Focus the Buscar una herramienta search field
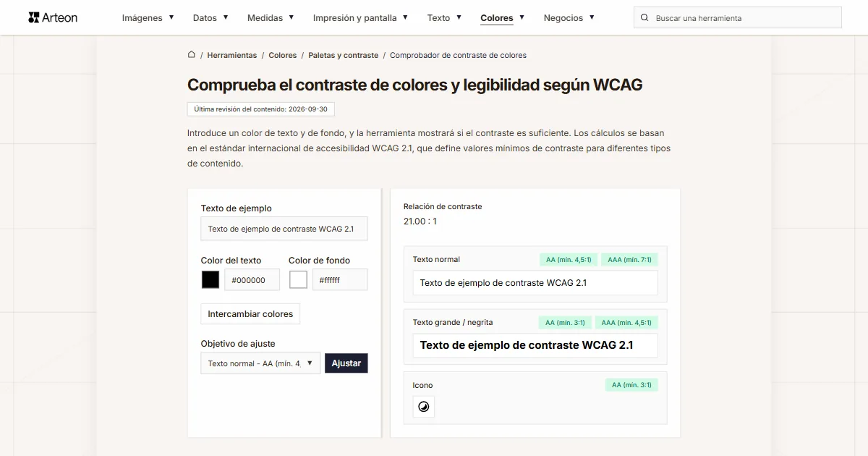Screen dimensions: 868x456 click(x=738, y=18)
